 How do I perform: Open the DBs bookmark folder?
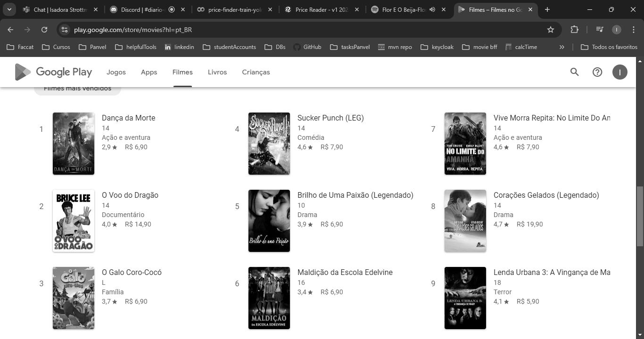tap(275, 47)
